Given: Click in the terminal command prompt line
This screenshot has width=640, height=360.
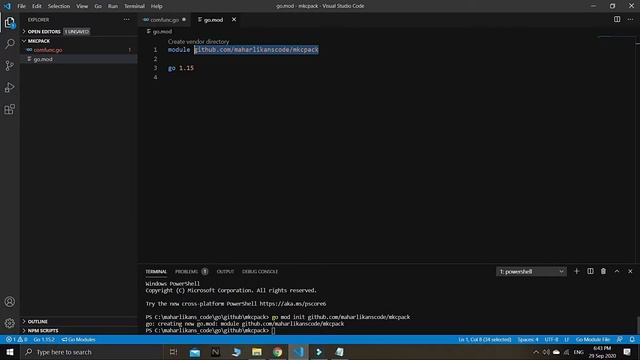Looking at the screenshot, I should point(273,331).
